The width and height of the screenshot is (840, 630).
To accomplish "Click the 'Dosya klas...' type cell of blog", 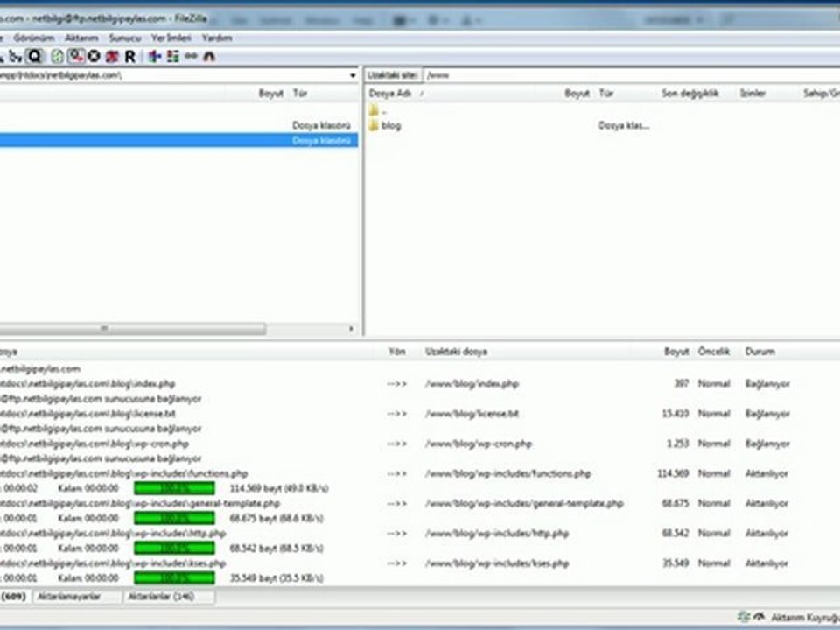I will (x=624, y=125).
